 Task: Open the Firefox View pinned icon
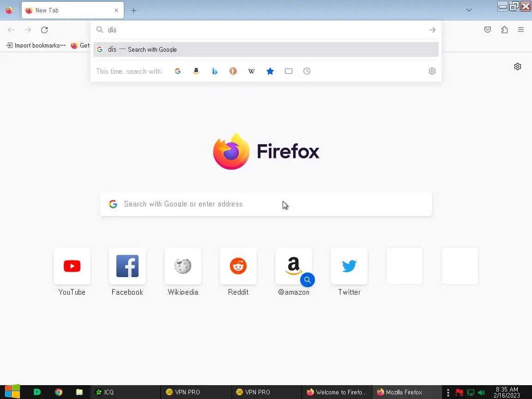click(x=9, y=10)
